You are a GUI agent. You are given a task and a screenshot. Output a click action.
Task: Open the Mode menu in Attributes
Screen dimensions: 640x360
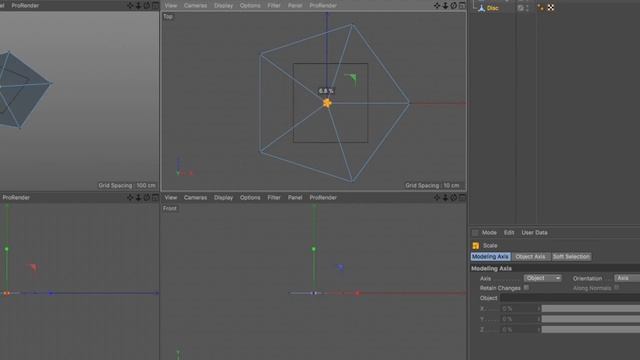pyautogui.click(x=489, y=233)
